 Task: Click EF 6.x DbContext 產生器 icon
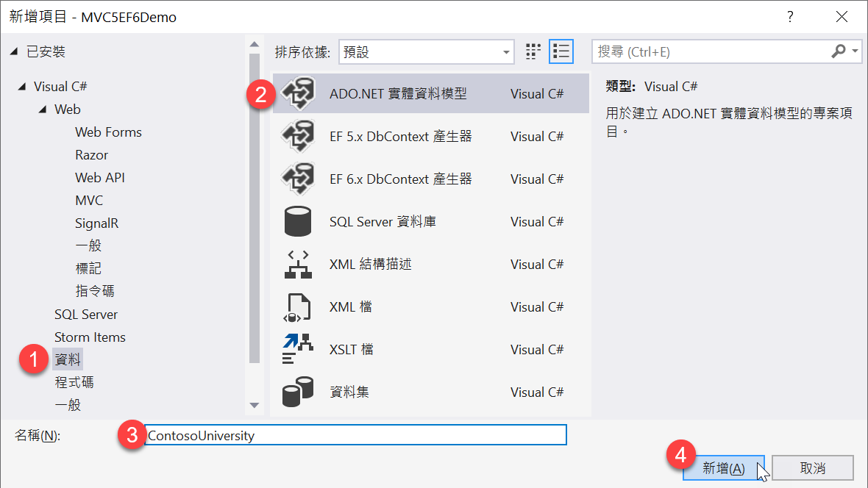[x=299, y=179]
